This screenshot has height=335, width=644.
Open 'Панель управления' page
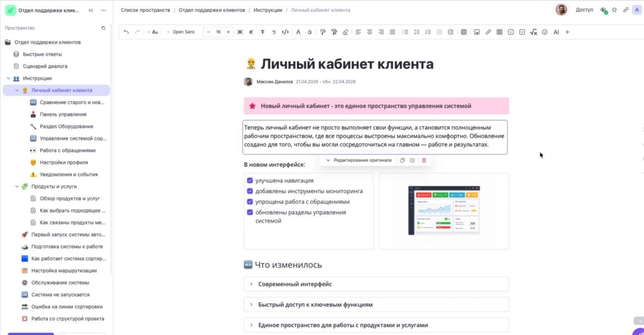click(x=63, y=114)
